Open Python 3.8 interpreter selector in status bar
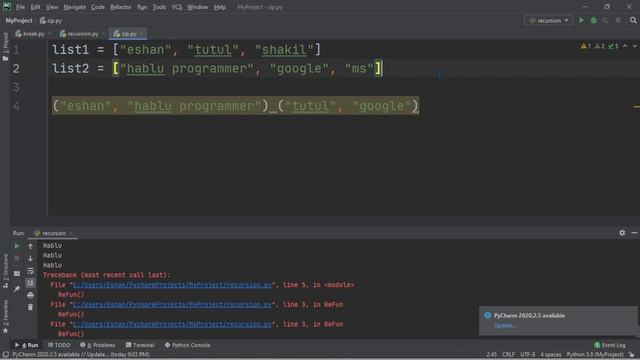Image resolution: width=640 pixels, height=360 pixels. (x=595, y=355)
